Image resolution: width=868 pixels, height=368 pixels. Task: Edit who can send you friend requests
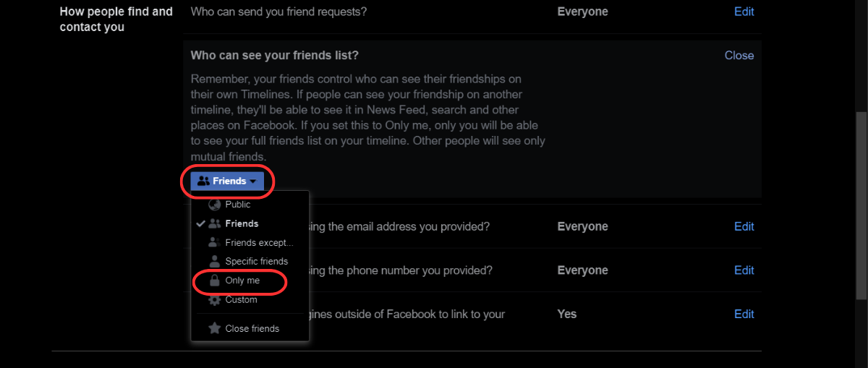(744, 12)
